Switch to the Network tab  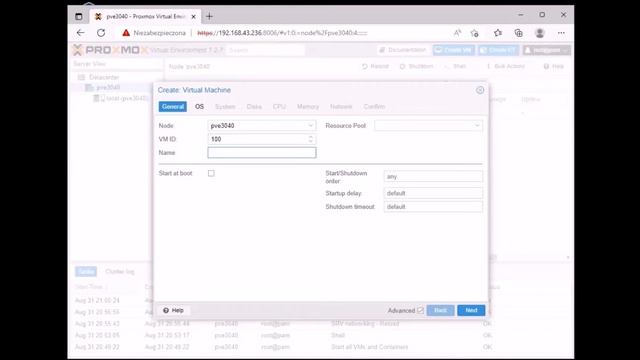(x=341, y=107)
